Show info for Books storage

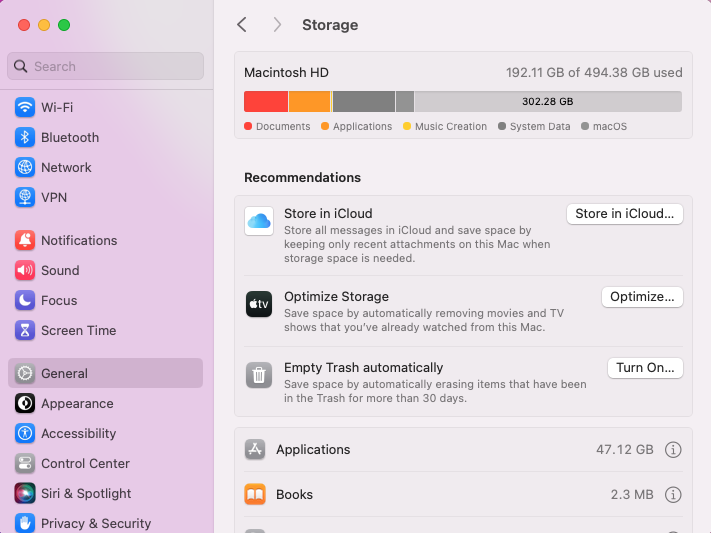(x=673, y=494)
